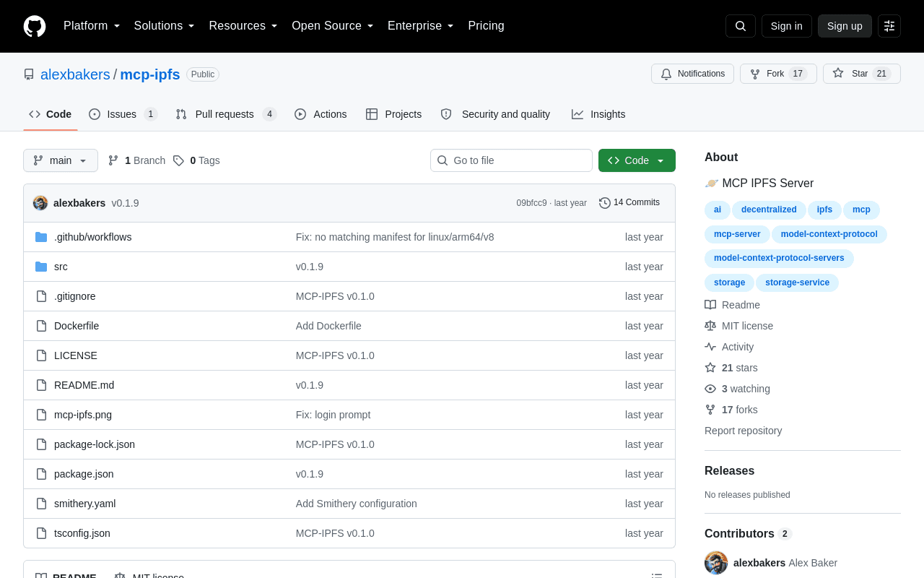Open the Security and quality tab
924x578 pixels.
pos(495,114)
